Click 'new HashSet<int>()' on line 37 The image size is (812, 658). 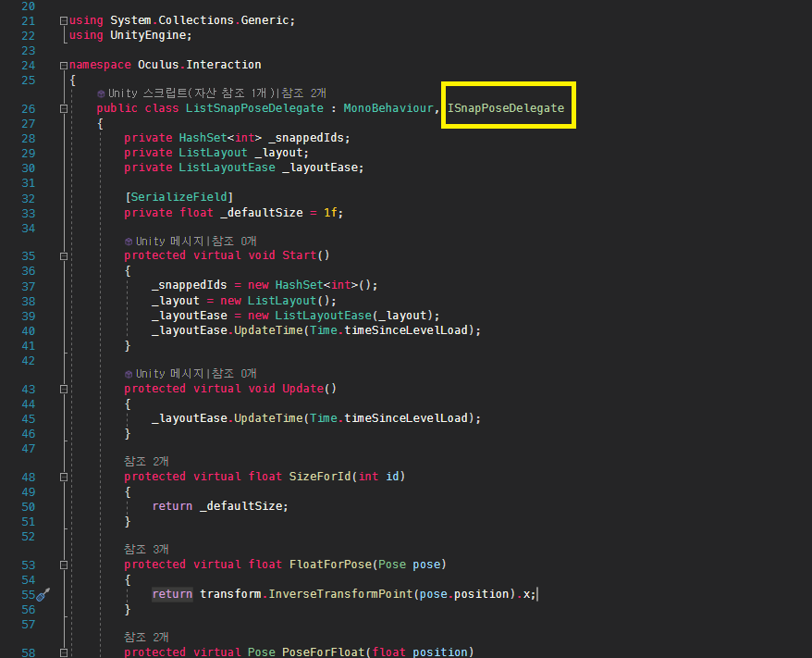point(310,285)
